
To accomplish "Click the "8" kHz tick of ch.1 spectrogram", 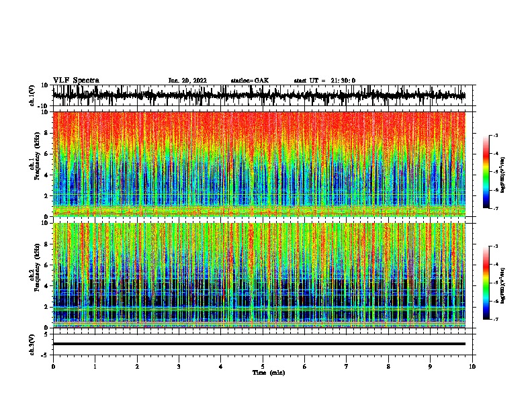I will pos(47,133).
